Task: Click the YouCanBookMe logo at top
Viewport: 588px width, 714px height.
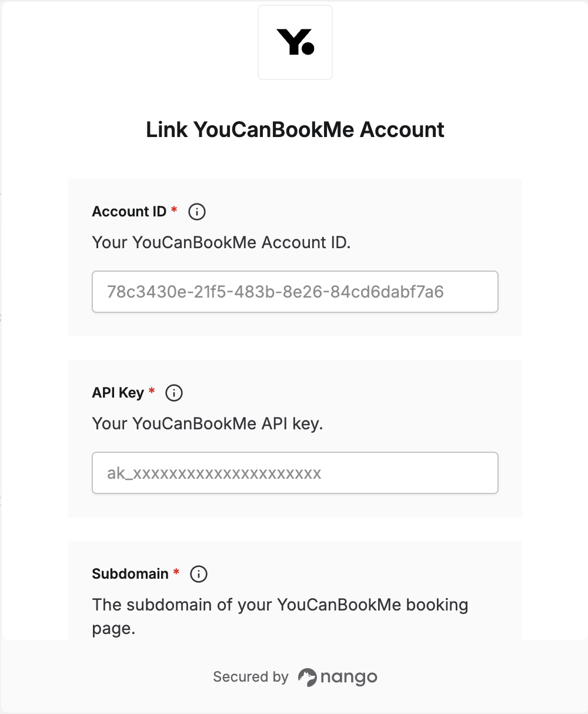Action: click(x=295, y=42)
